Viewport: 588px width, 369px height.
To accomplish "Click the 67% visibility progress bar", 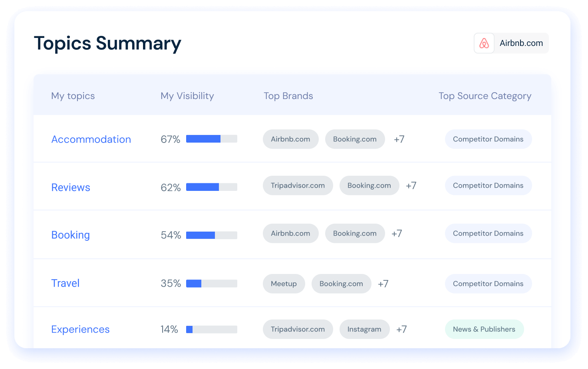I will [x=211, y=139].
